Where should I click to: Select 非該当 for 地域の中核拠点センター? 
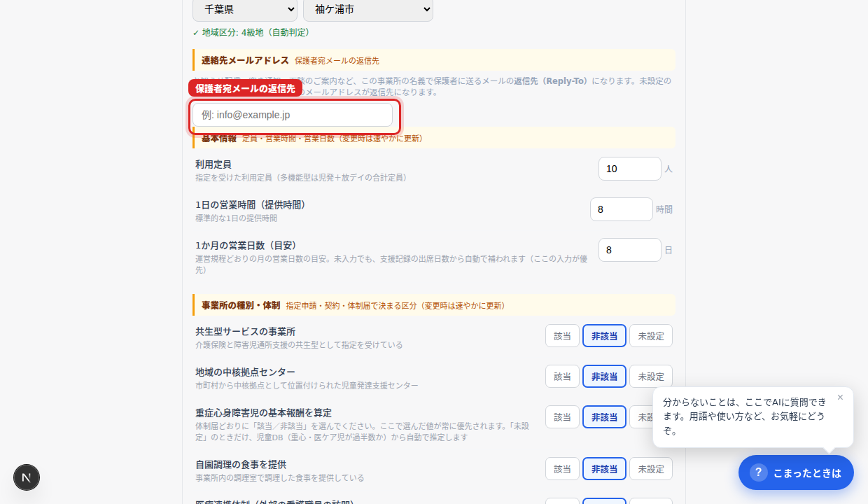(x=604, y=377)
